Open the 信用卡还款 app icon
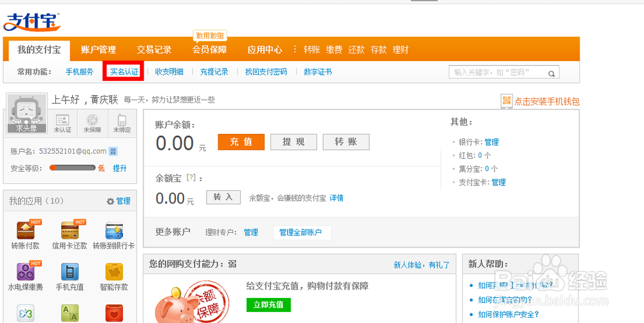The height and width of the screenshot is (323, 644). 70,230
